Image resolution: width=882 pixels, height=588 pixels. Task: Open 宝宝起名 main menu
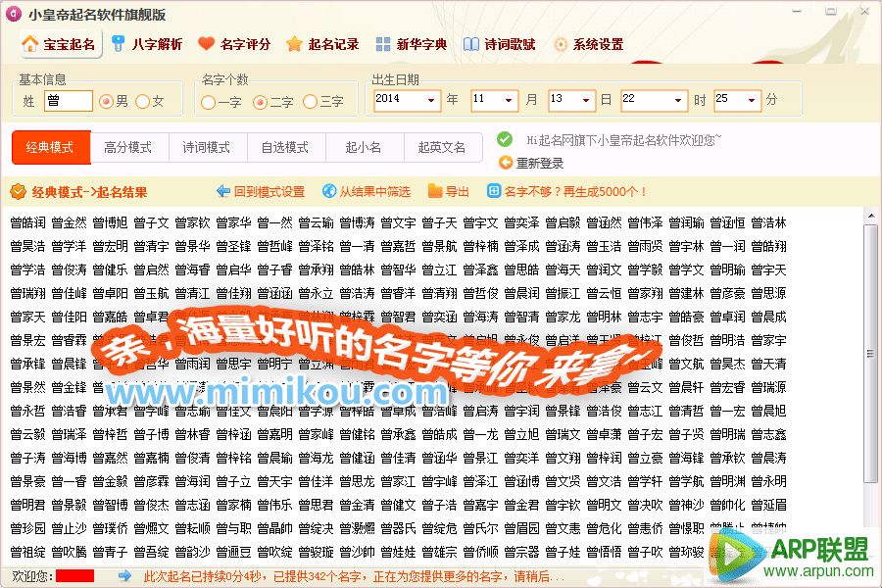tap(61, 44)
